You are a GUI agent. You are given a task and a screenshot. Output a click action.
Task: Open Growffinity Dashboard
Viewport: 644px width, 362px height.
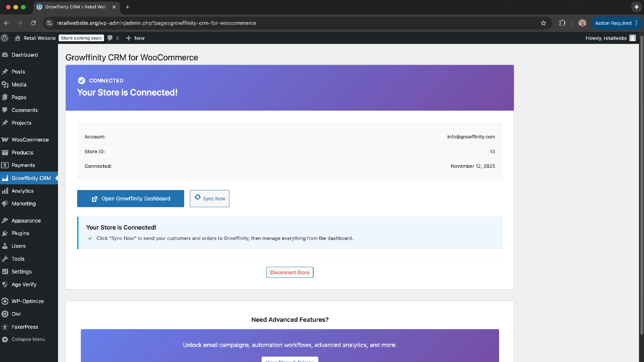point(130,198)
